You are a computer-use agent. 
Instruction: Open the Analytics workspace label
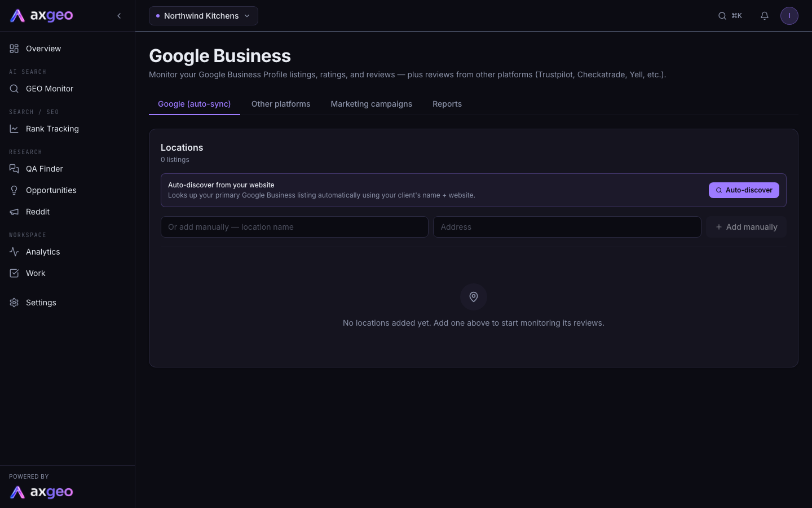coord(43,252)
